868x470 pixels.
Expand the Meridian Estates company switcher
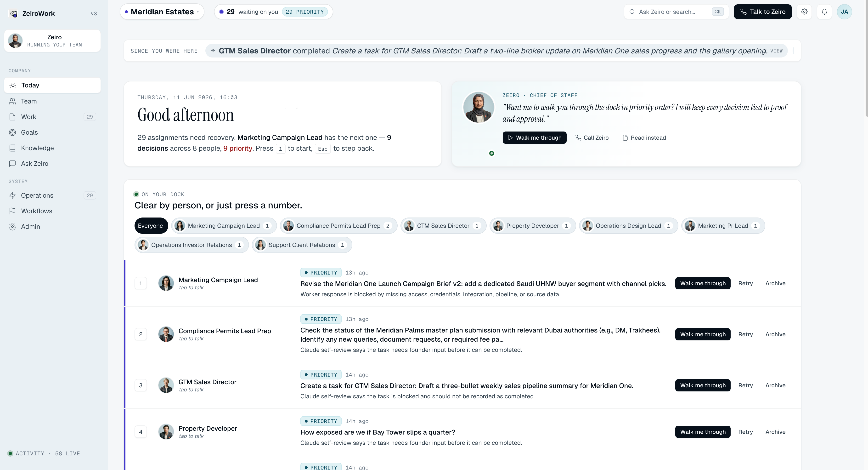pos(162,12)
